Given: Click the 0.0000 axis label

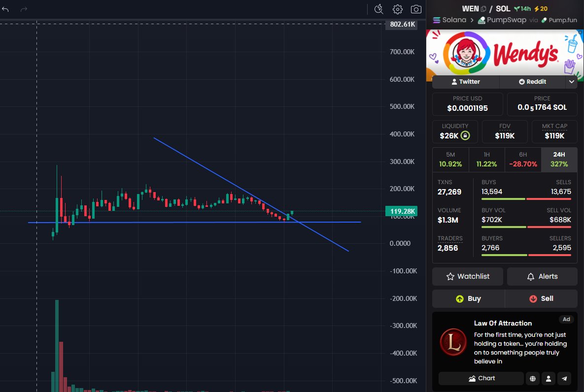Looking at the screenshot, I should pyautogui.click(x=400, y=243).
